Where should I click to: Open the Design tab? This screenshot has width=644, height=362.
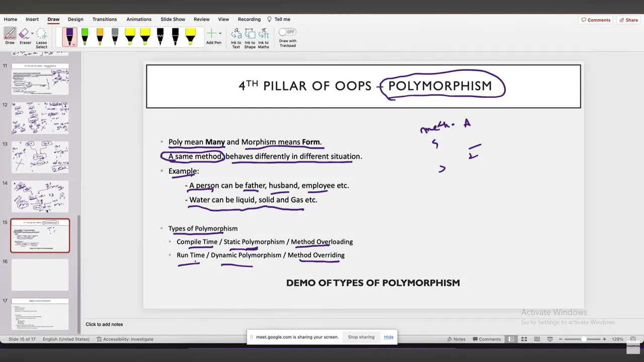(x=75, y=19)
